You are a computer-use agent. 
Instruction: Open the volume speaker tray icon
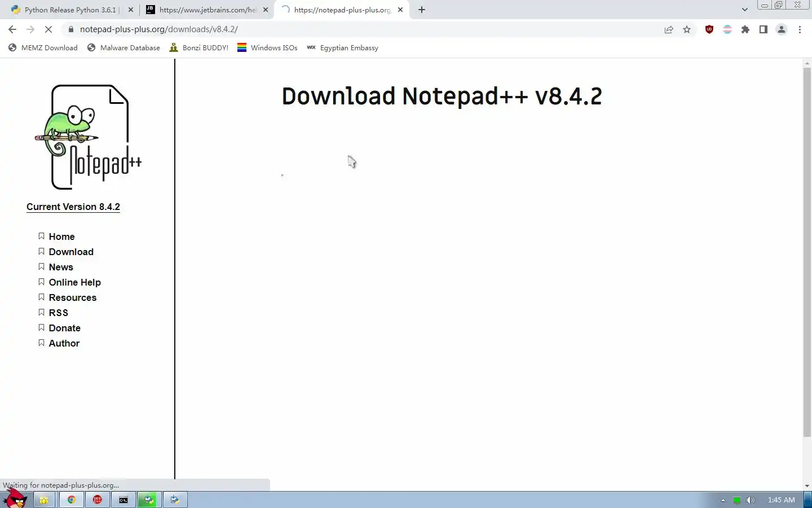750,500
